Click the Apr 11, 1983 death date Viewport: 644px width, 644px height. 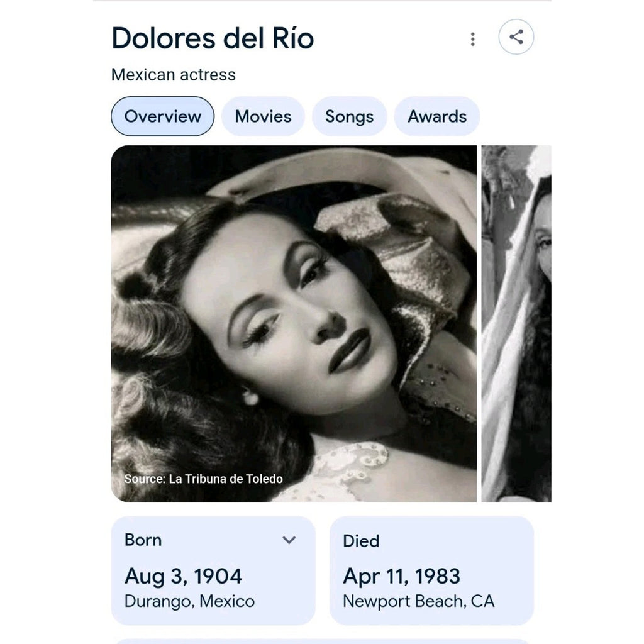point(401,575)
